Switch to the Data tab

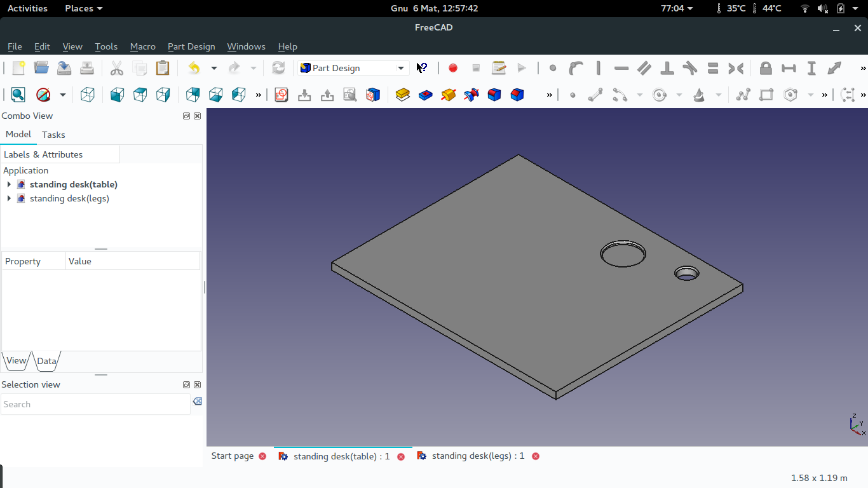pos(46,361)
